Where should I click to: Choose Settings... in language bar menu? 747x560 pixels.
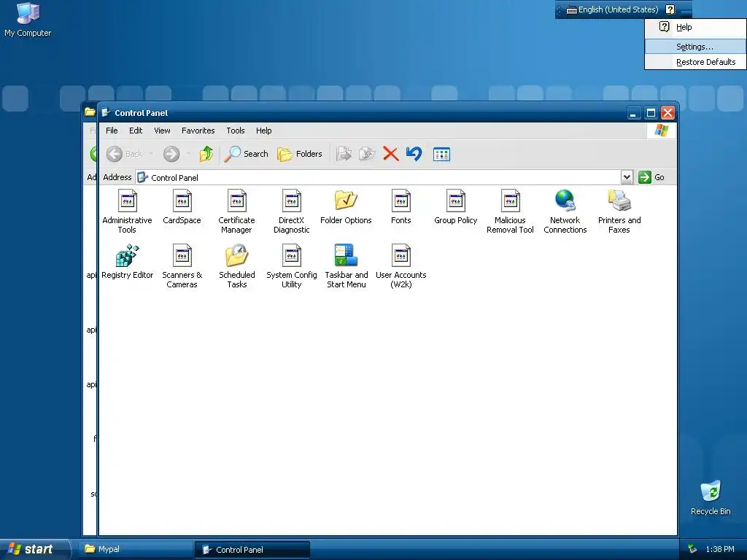pyautogui.click(x=695, y=47)
